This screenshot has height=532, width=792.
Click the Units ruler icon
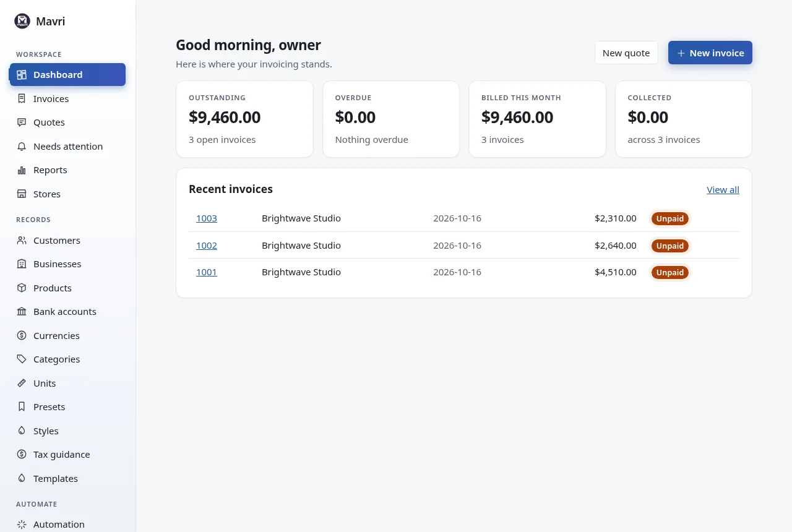(22, 384)
